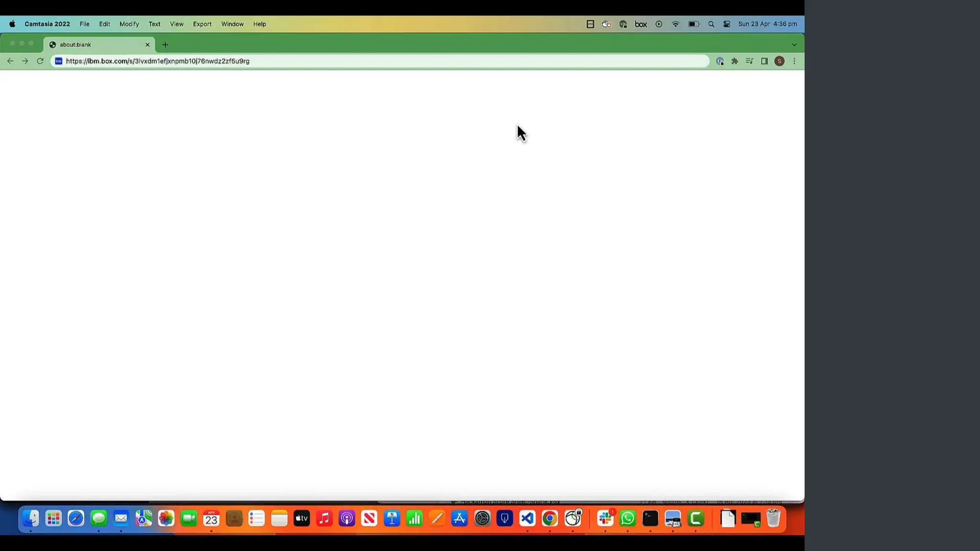Click the S profile avatar
The height and width of the screenshot is (551, 980).
coord(780,61)
